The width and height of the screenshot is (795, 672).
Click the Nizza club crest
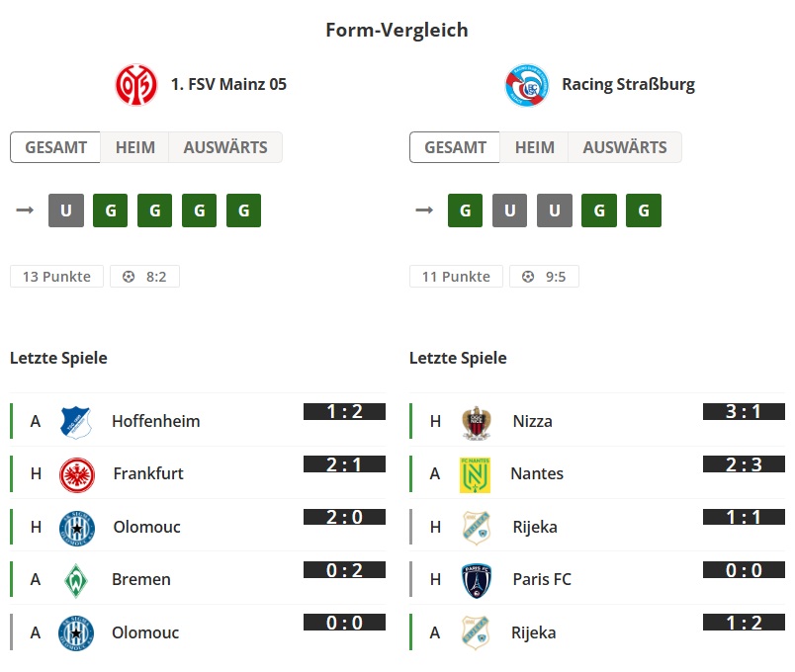475,420
